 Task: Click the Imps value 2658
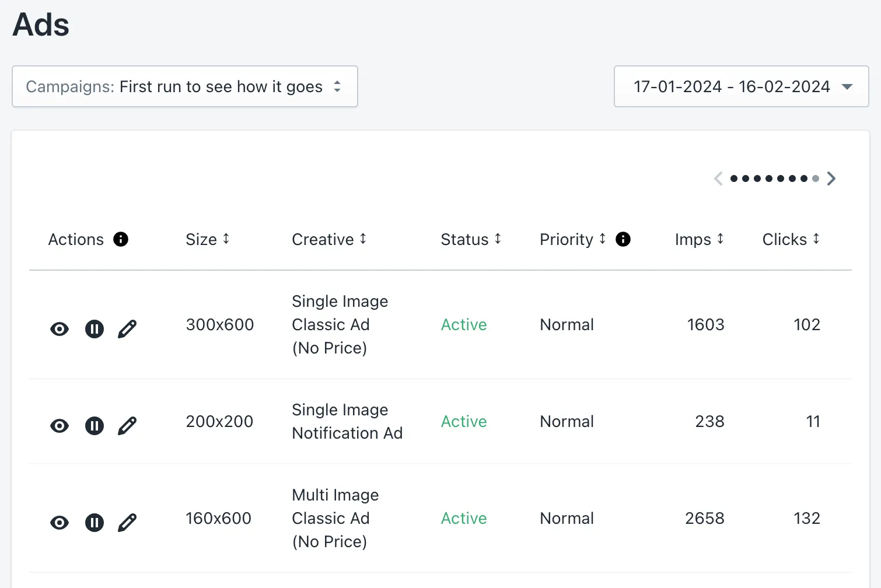705,518
